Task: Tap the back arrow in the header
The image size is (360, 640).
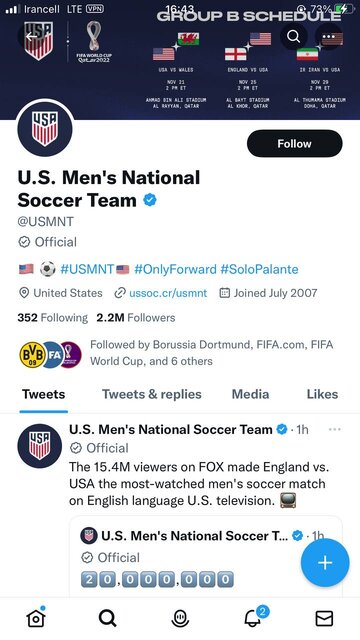Action: tap(31, 37)
